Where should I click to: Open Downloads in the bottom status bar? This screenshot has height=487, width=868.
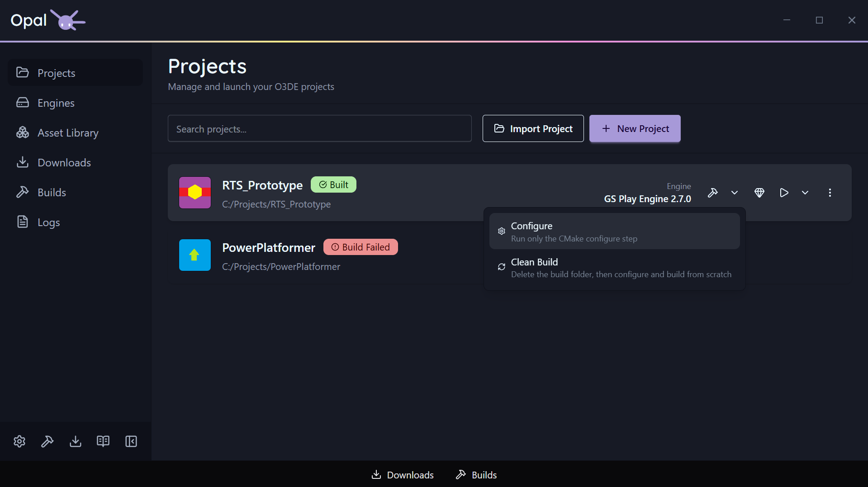click(402, 475)
